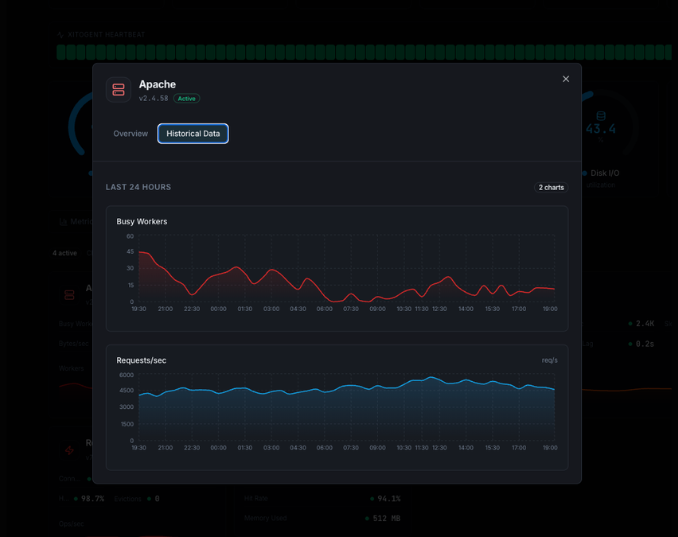678x537 pixels.
Task: Click the Apache server icon in dialog header
Action: click(x=118, y=90)
